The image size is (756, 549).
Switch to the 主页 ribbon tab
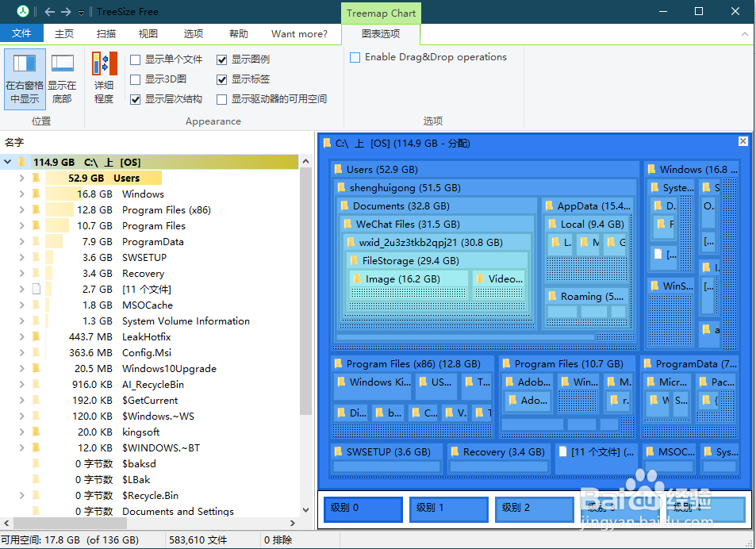(x=64, y=34)
